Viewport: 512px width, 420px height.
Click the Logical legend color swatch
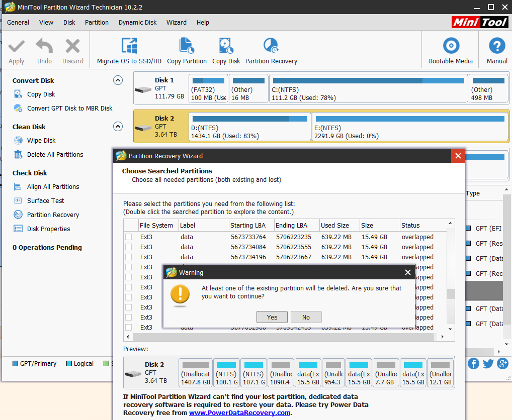(69, 364)
